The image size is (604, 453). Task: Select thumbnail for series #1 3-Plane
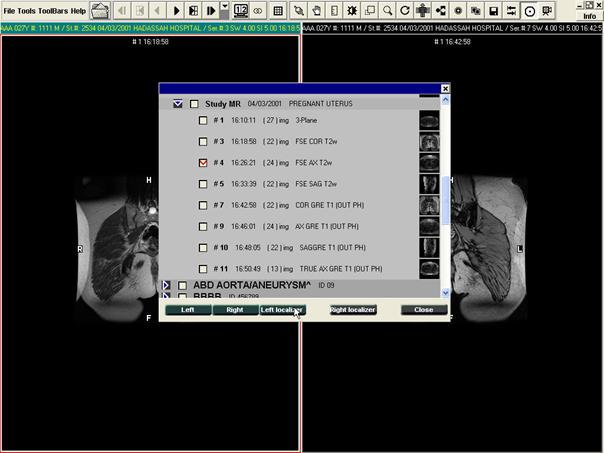(x=429, y=121)
